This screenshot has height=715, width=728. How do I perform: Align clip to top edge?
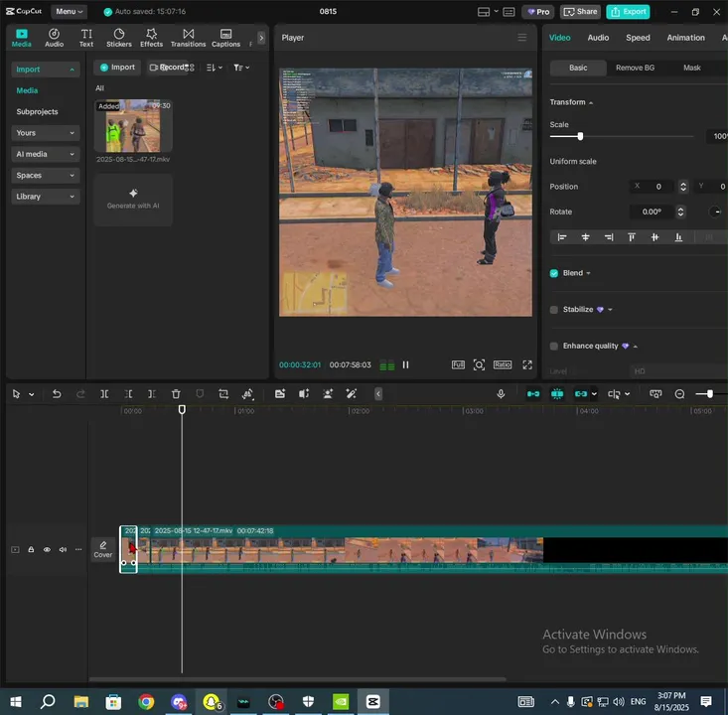[632, 237]
